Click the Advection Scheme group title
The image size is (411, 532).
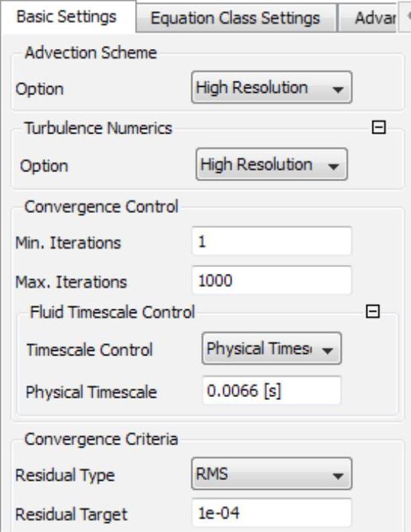click(91, 53)
